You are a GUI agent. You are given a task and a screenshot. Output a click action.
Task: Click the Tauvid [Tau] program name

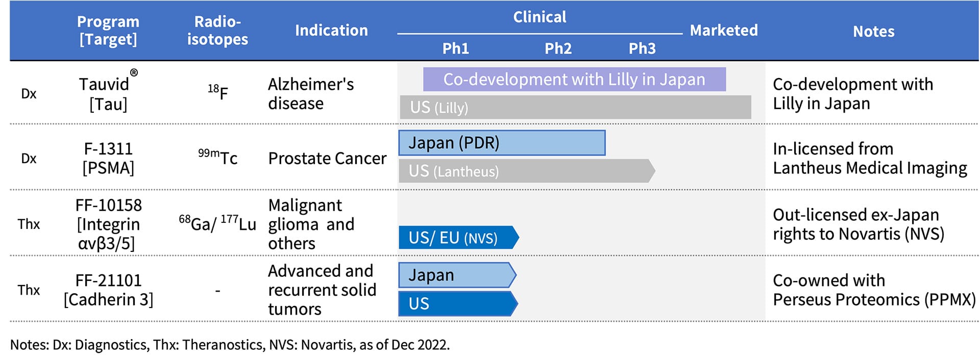click(108, 93)
